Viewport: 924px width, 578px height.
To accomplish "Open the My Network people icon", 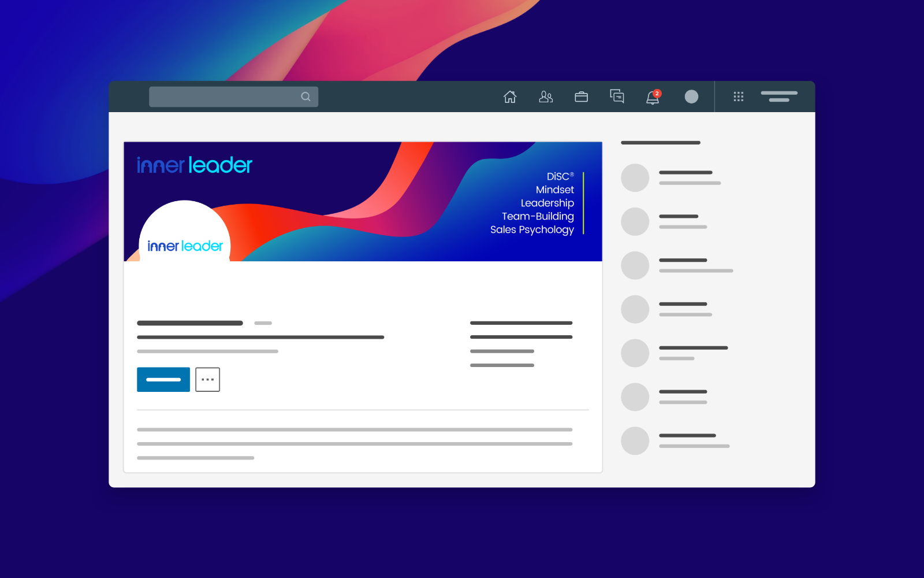I will 546,97.
